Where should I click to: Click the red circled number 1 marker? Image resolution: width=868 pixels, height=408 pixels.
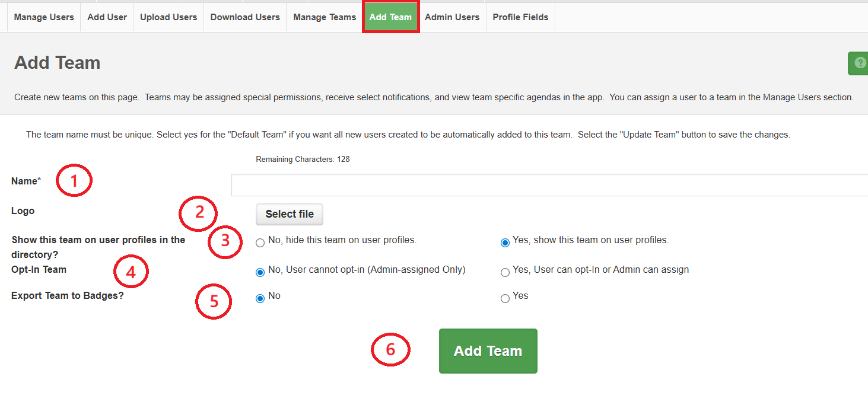click(x=74, y=181)
